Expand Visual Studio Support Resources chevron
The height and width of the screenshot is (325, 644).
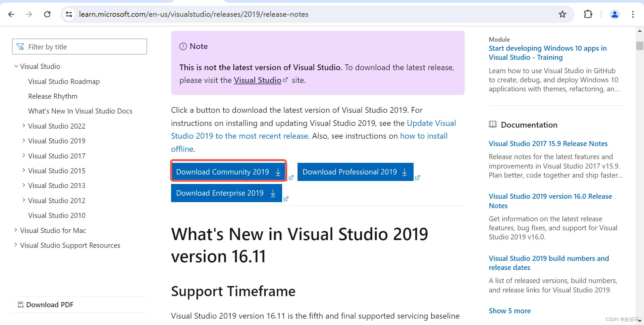tap(16, 245)
